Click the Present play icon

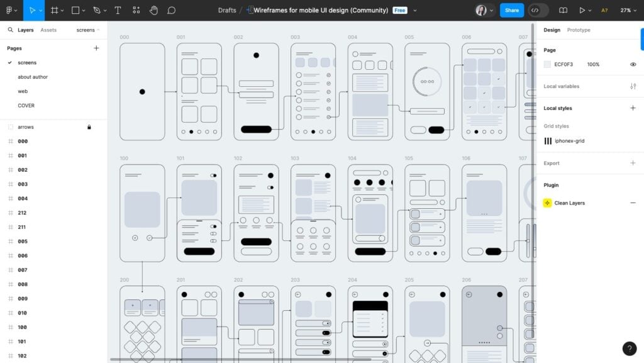(582, 10)
